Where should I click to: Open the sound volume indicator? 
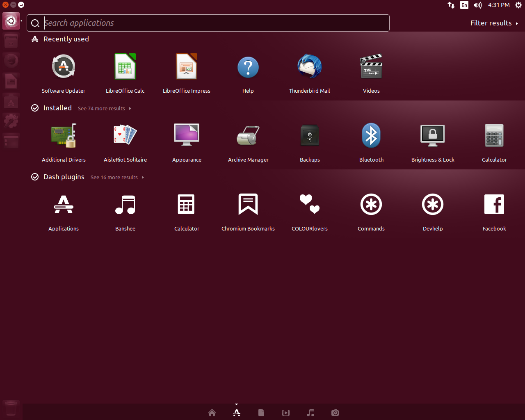pos(477,5)
